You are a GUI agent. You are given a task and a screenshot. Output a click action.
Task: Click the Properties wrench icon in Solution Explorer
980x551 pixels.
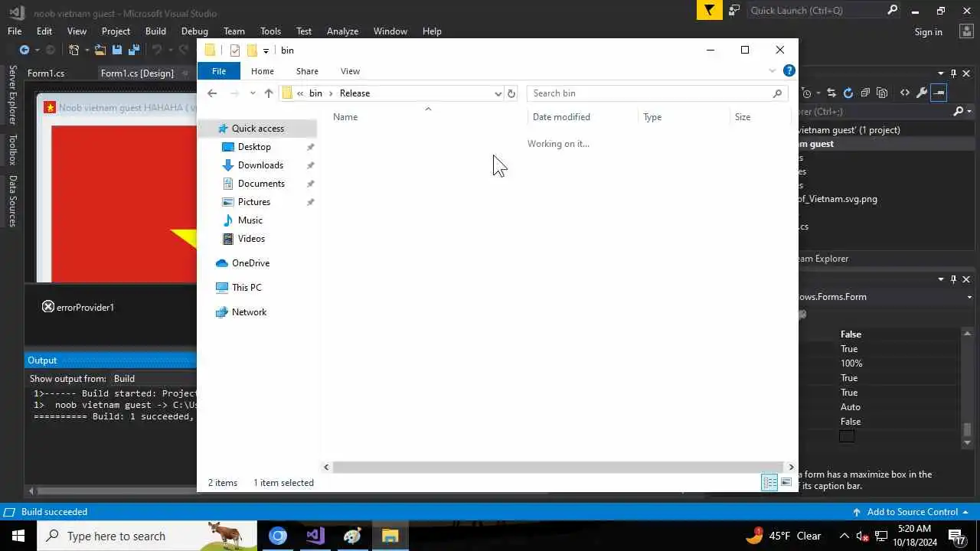tap(922, 93)
